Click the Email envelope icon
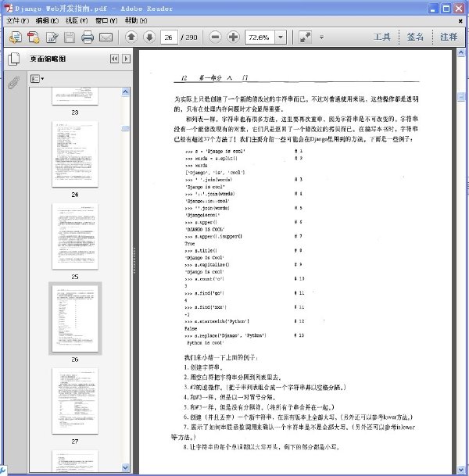Screen dimensions: 469x476 (x=106, y=38)
